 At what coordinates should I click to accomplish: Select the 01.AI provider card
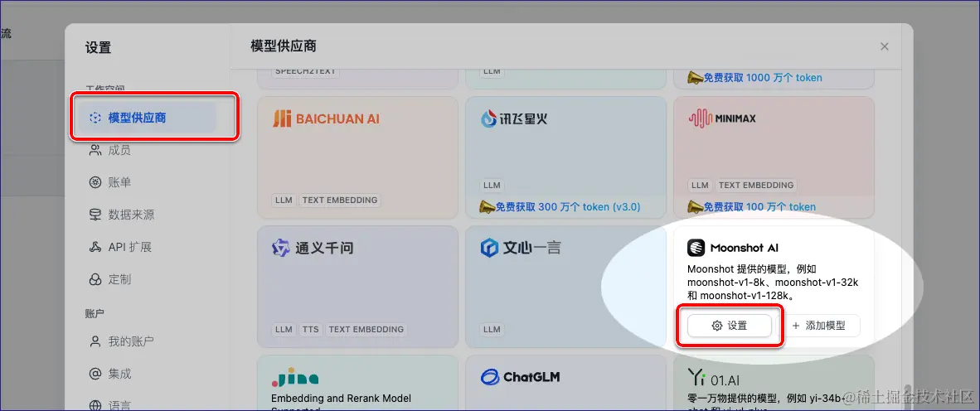point(774,383)
